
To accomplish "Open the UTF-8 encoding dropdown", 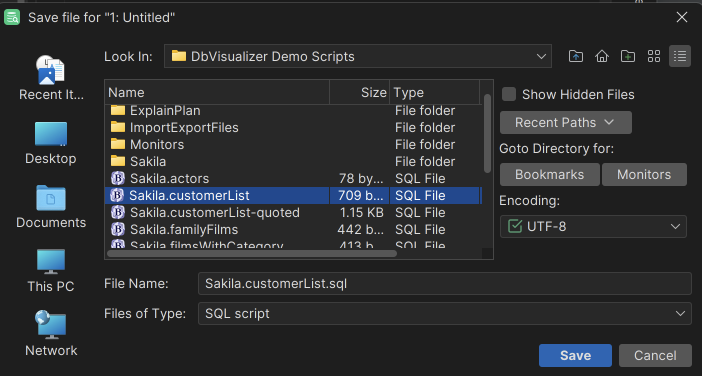I will (x=593, y=226).
